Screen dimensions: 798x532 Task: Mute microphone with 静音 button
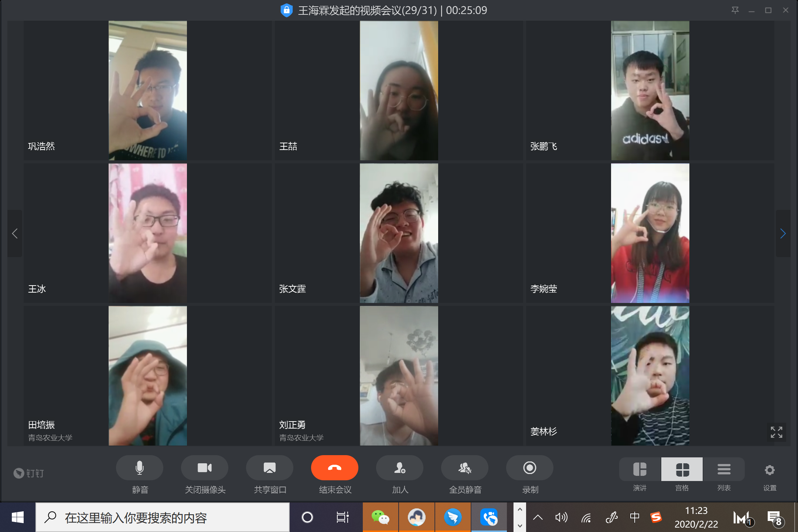140,468
